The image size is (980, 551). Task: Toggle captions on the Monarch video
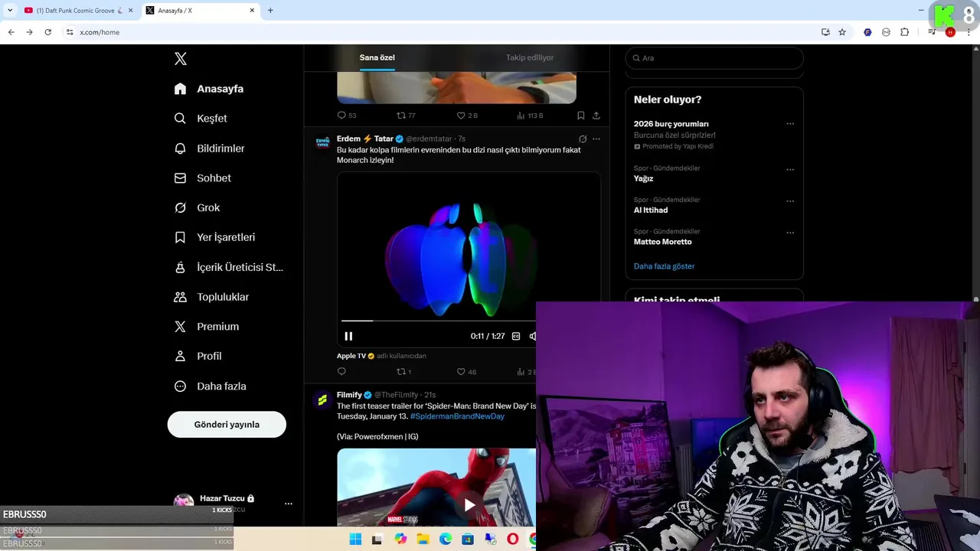pos(516,336)
